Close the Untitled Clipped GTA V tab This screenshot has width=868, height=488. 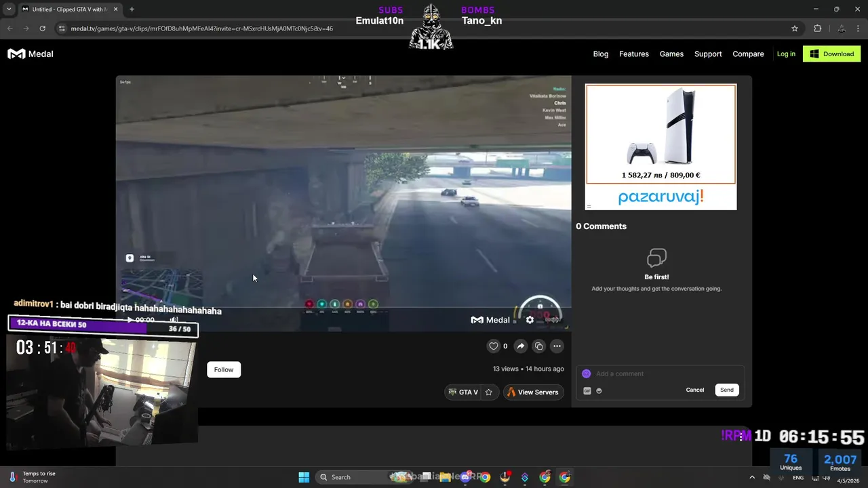[x=116, y=9]
